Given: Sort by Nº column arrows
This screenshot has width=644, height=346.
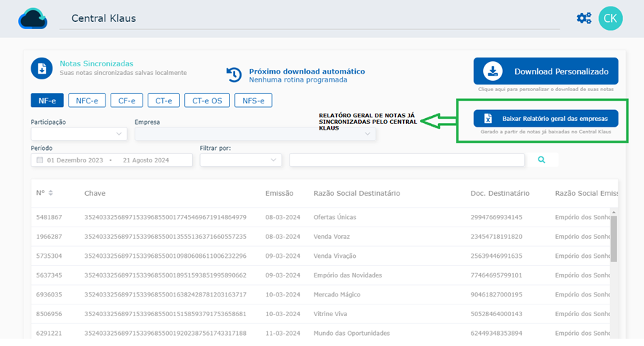Looking at the screenshot, I should tap(51, 193).
